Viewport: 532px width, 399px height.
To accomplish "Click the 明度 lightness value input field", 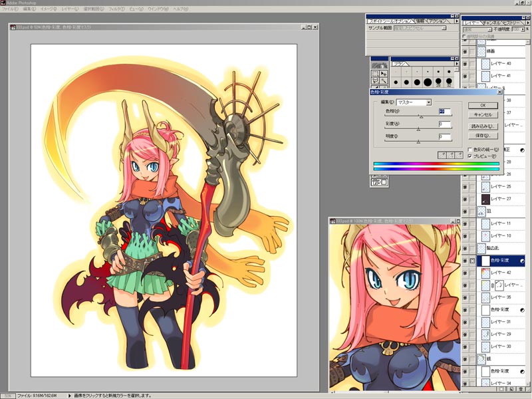I will coord(445,137).
